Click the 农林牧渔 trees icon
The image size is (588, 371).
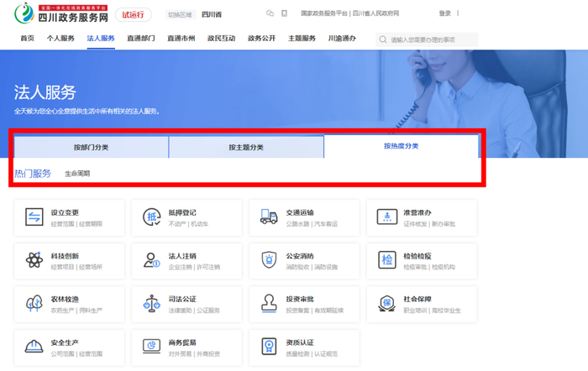point(34,303)
